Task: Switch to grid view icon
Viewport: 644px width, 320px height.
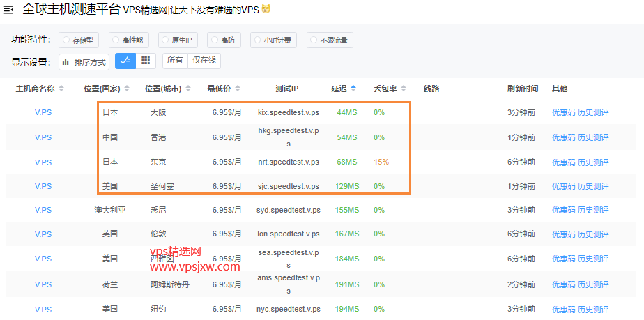Action: pos(146,61)
